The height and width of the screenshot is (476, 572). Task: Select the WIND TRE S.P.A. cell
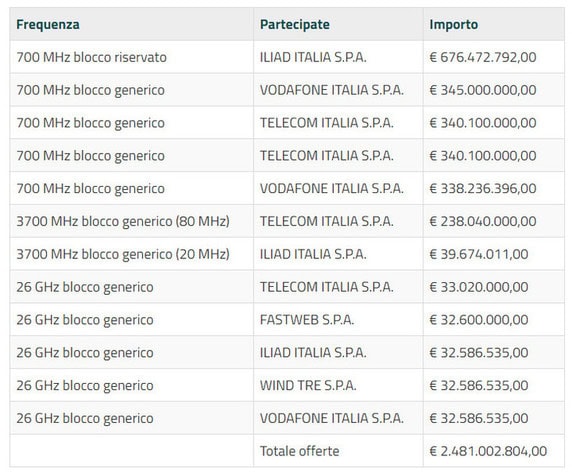(x=308, y=386)
